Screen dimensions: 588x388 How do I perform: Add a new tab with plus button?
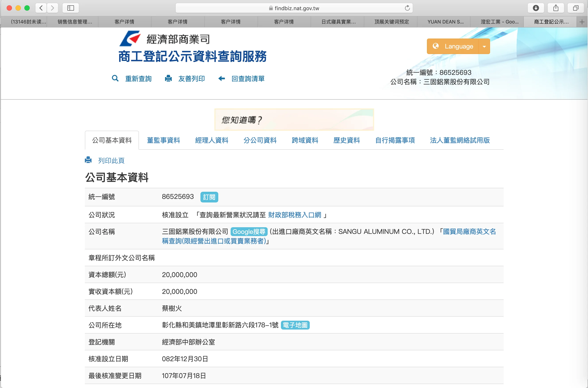582,22
